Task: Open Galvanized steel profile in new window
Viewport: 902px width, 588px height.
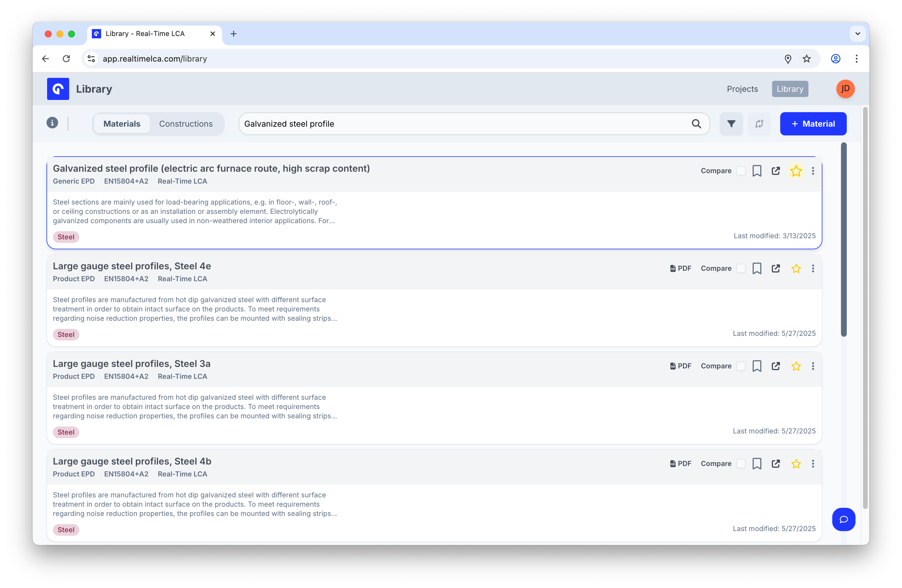Action: click(776, 171)
